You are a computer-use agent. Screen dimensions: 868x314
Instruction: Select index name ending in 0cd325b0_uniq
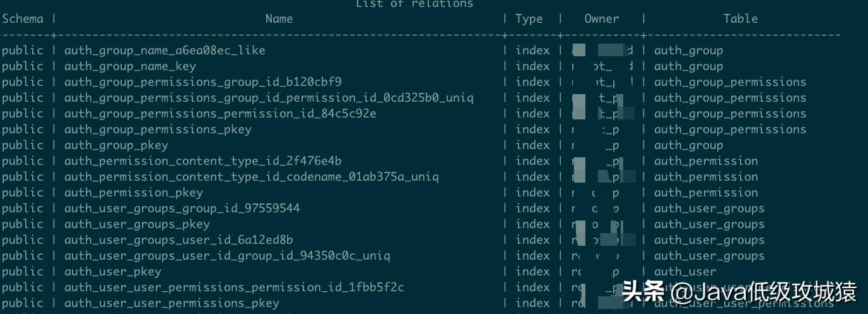click(269, 98)
